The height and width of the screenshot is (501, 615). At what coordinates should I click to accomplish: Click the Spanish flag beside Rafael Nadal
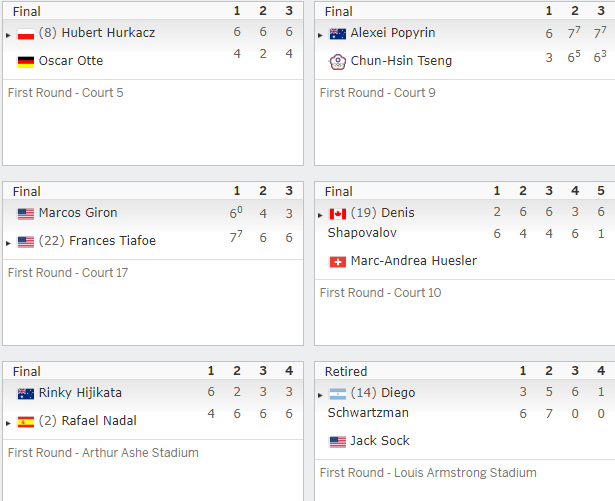pyautogui.click(x=25, y=422)
